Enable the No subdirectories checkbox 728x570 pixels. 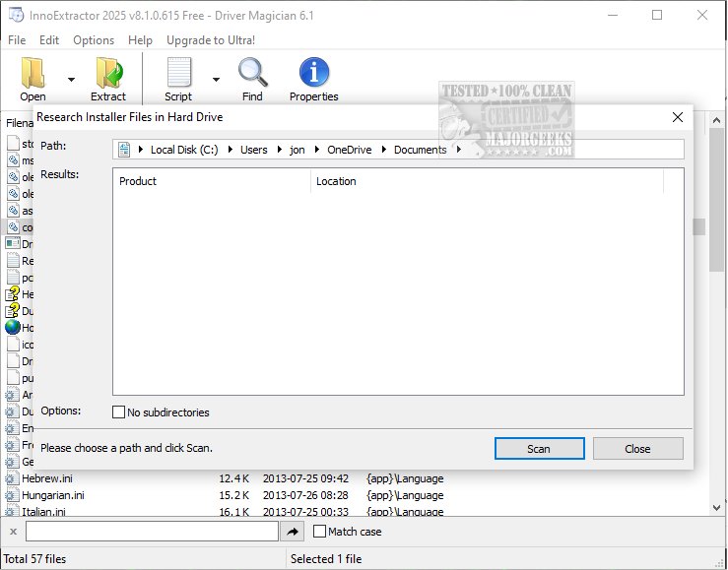[119, 412]
